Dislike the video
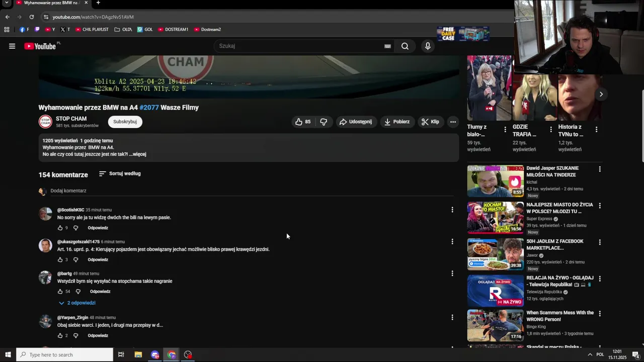644x362 pixels. tap(324, 122)
